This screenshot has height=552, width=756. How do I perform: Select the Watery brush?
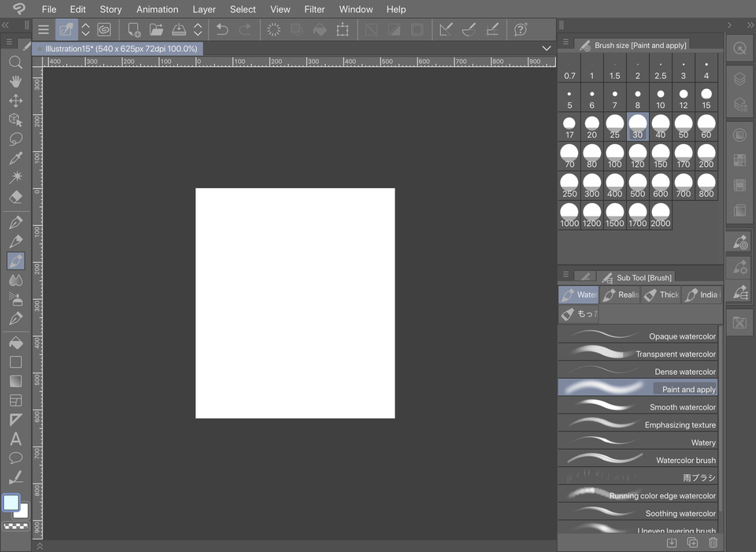(x=637, y=443)
